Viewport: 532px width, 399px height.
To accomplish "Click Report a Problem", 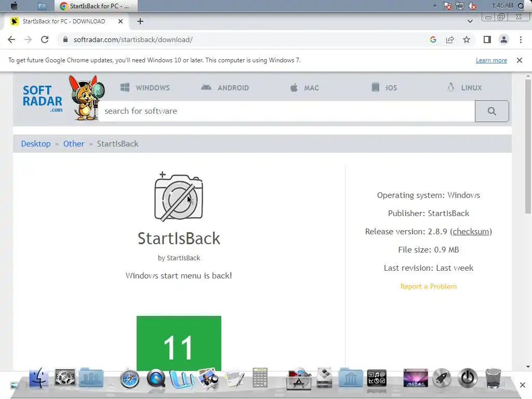I will (428, 286).
